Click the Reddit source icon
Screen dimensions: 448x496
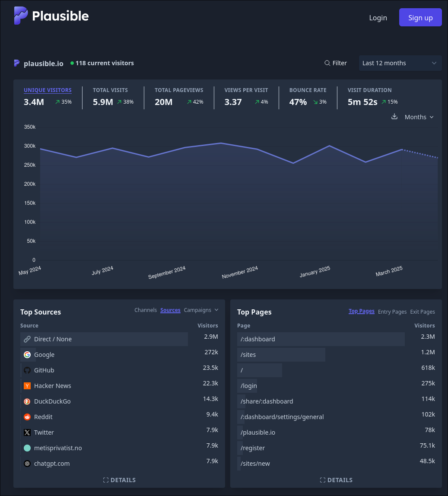(27, 417)
